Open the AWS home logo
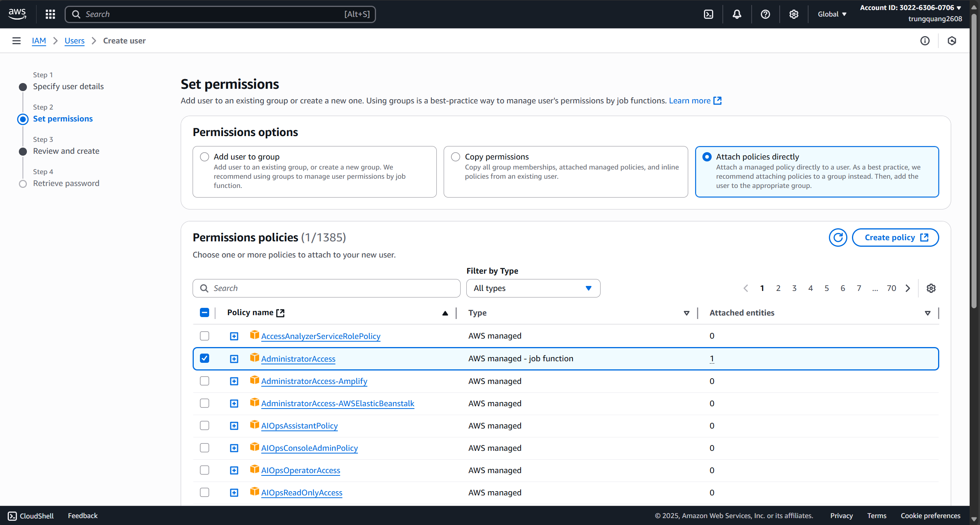 coord(17,14)
